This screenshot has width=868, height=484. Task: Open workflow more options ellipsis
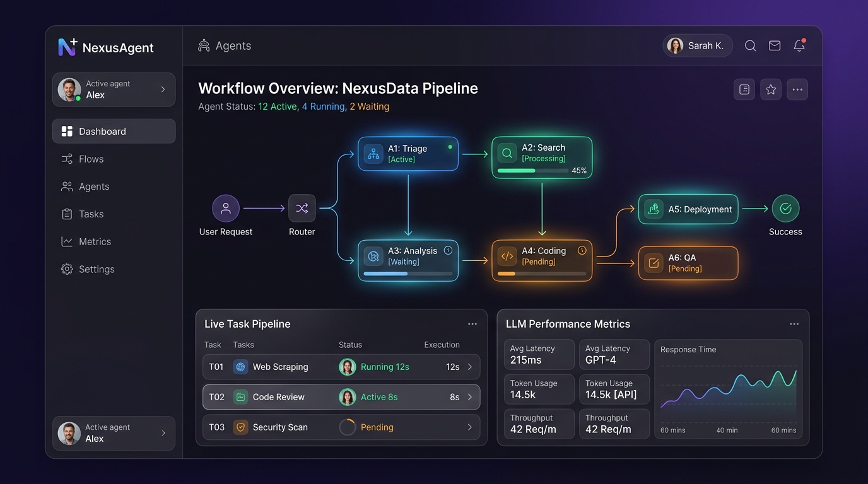[x=797, y=89]
